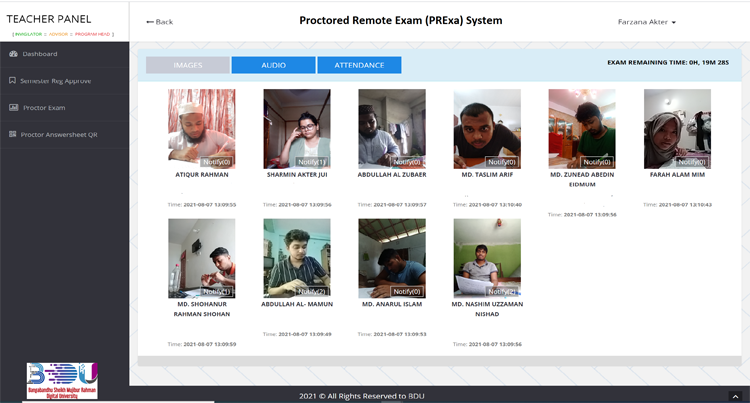Viewport: 750px width, 403px height.
Task: Click the Dashboard gauge icon in sidebar
Action: coord(13,54)
